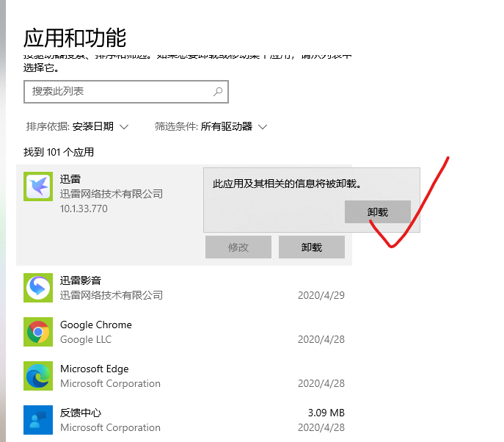Click the Microsoft Edge icon

coord(38,376)
